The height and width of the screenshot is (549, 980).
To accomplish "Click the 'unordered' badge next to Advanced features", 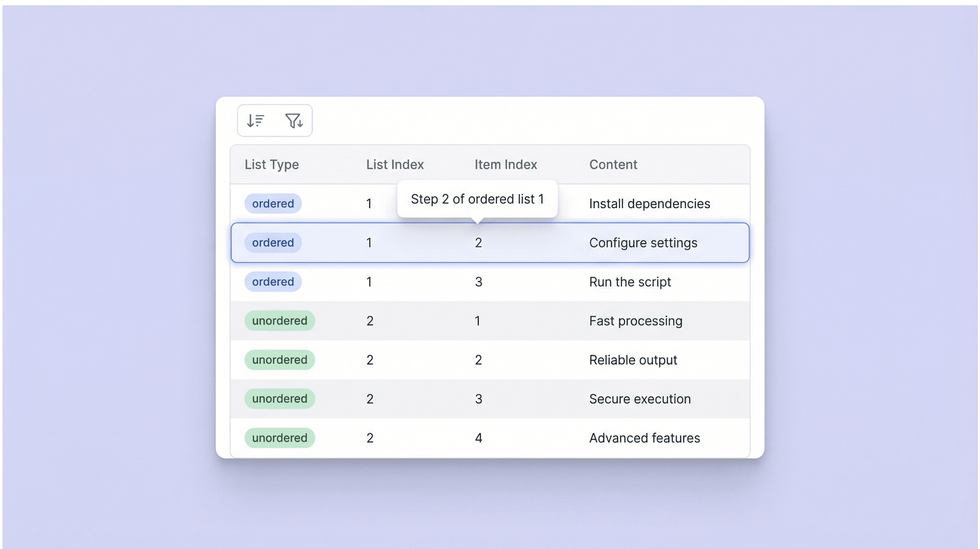I will point(280,437).
